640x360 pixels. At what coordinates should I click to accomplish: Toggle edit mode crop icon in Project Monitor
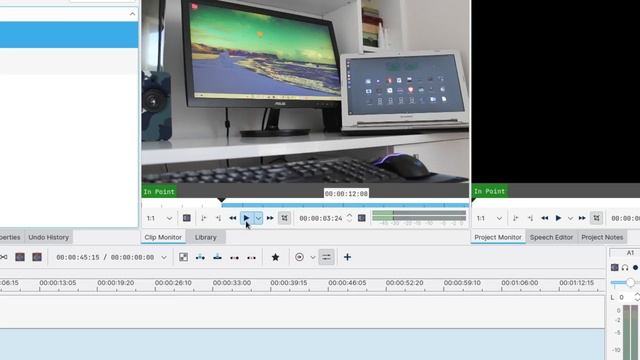coord(596,218)
